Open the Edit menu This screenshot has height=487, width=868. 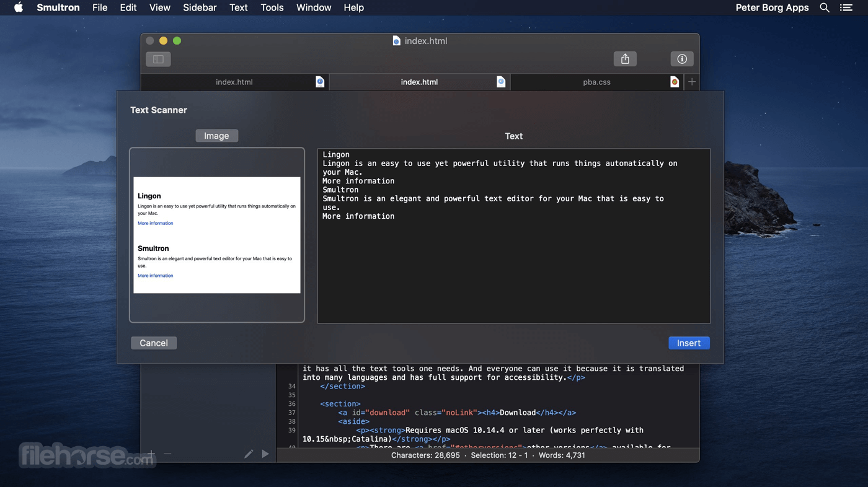click(128, 7)
